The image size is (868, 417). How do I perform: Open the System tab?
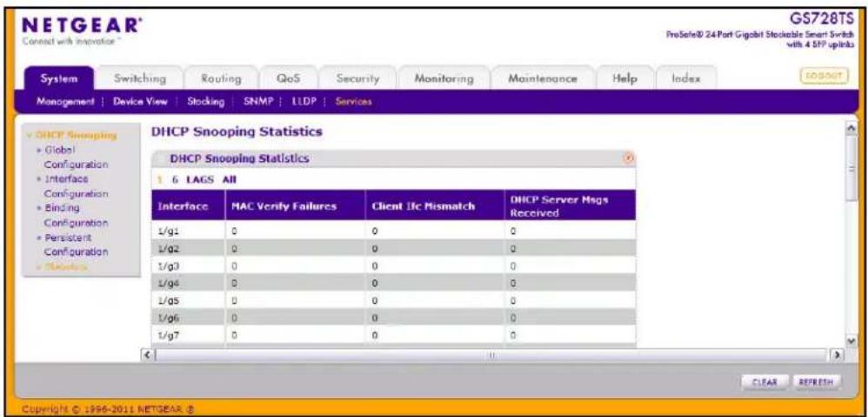(58, 78)
